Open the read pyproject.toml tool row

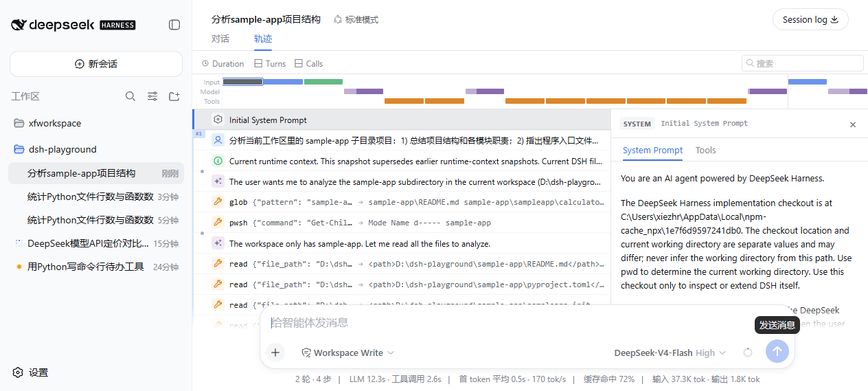point(402,284)
